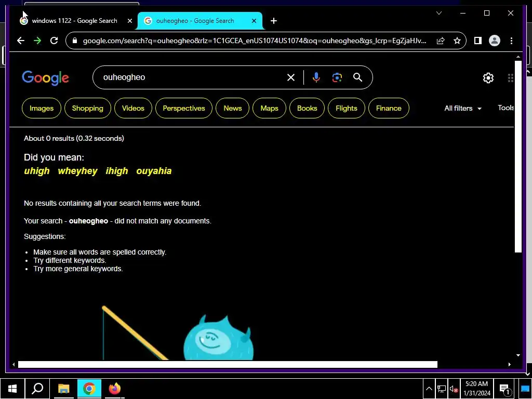Clear the search box with the X
This screenshot has width=532, height=399.
coord(291,77)
